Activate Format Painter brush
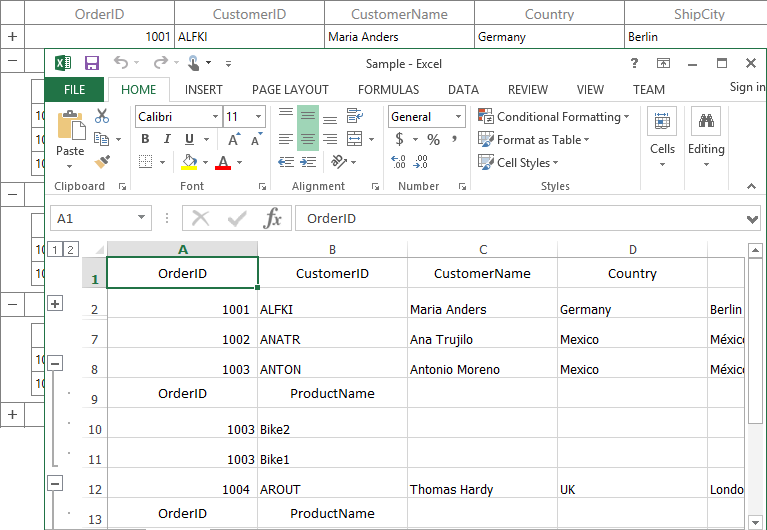 click(x=102, y=161)
